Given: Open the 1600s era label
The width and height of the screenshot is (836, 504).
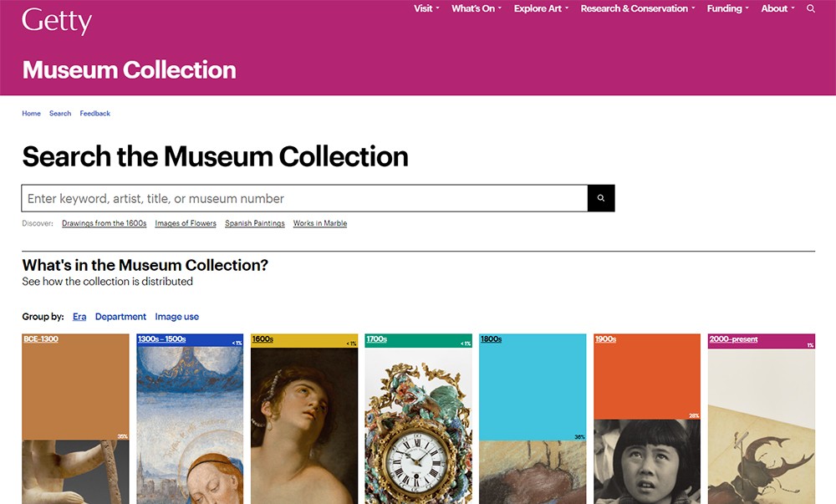Looking at the screenshot, I should tap(263, 339).
